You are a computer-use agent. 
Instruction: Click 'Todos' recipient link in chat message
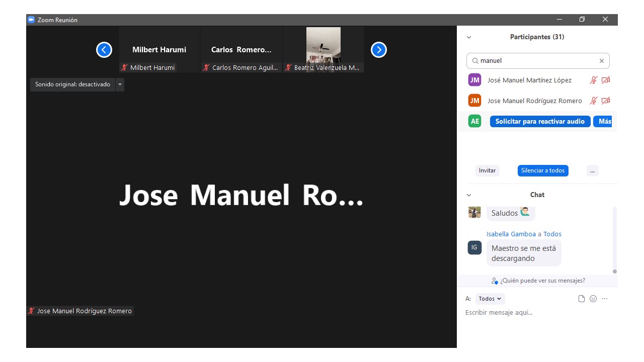pyautogui.click(x=552, y=234)
